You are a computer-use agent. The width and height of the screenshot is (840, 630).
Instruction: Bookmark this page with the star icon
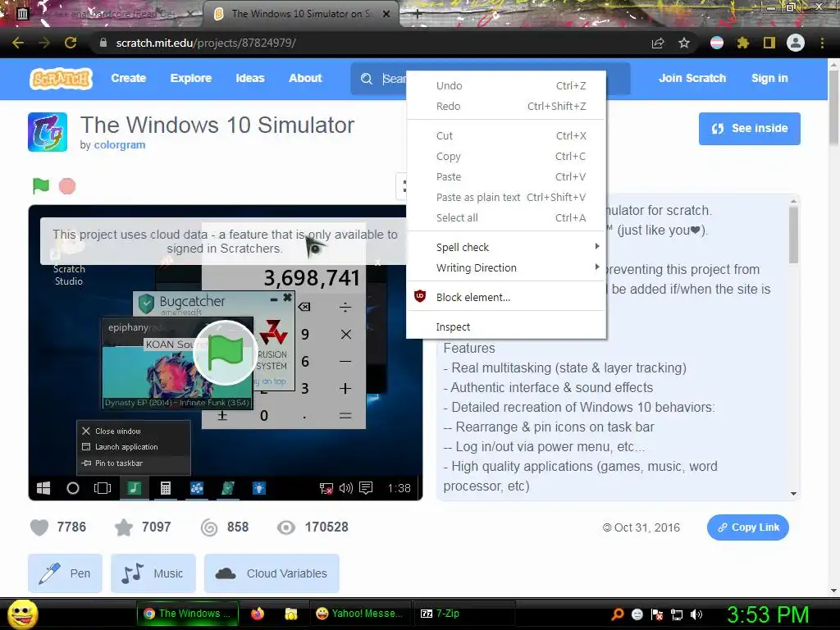[x=684, y=43]
